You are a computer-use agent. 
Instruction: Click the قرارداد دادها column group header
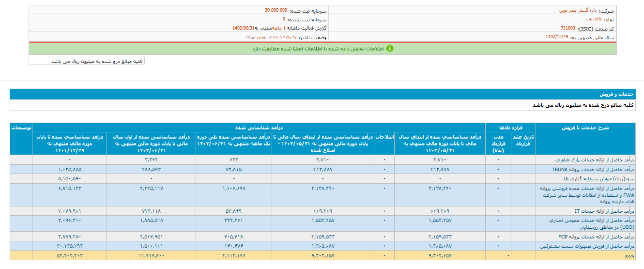click(511, 128)
